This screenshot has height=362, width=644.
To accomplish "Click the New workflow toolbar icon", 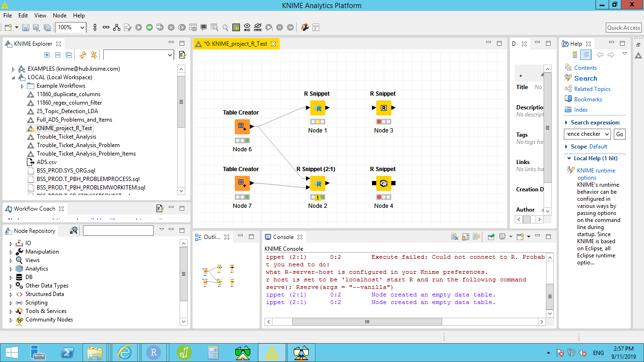I will (x=8, y=27).
